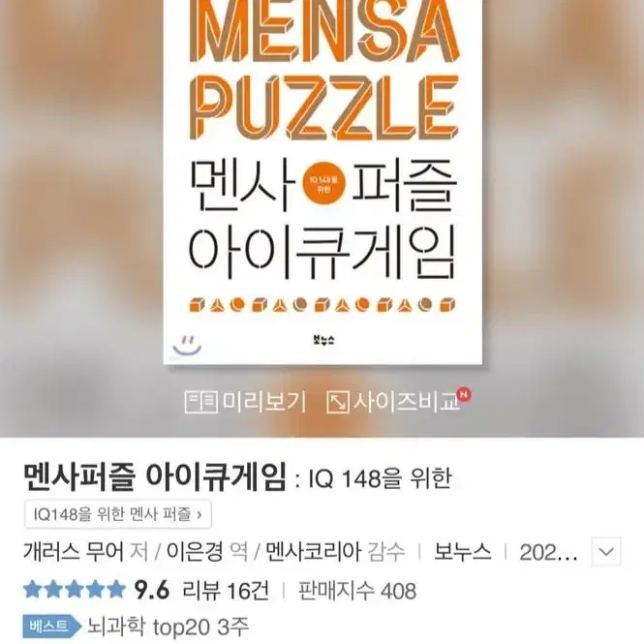The height and width of the screenshot is (644, 644).
Task: Tap the arrow beside 멘사 퍼즐 series tag
Action: click(199, 514)
